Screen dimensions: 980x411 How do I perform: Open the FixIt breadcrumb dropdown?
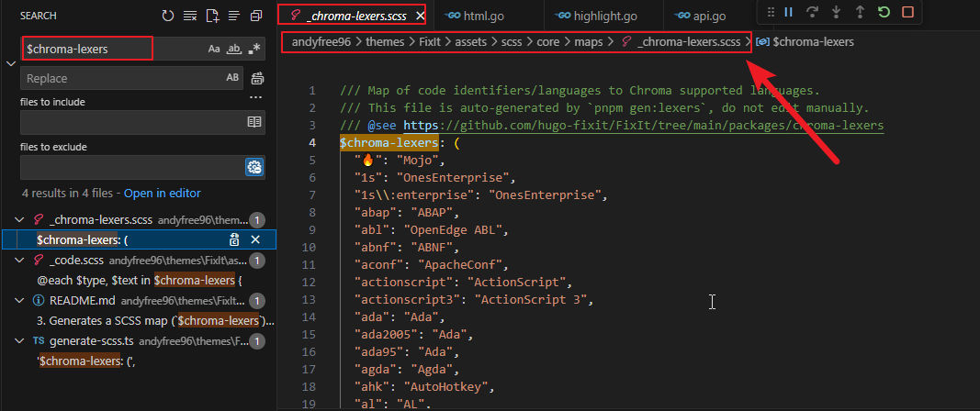point(428,42)
